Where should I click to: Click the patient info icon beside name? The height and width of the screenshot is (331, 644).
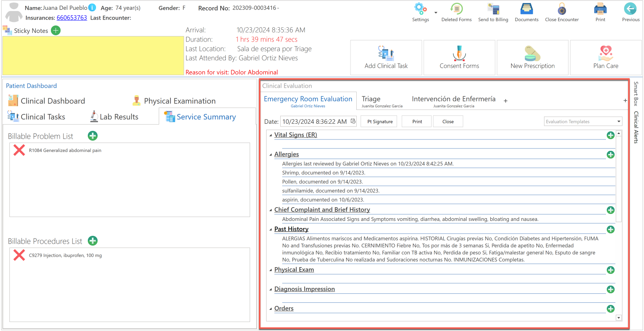coord(92,8)
